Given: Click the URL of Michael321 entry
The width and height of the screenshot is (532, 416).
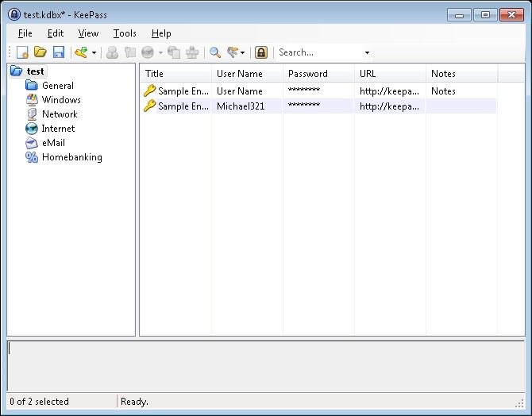Looking at the screenshot, I should click(389, 106).
